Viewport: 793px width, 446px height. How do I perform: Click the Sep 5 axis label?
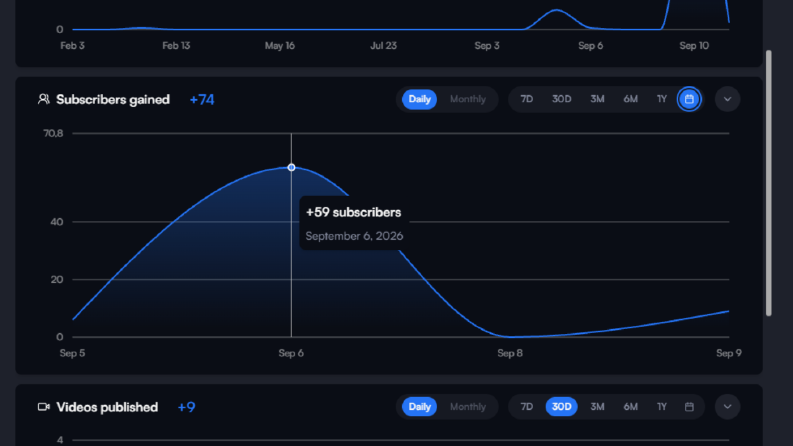tap(72, 353)
